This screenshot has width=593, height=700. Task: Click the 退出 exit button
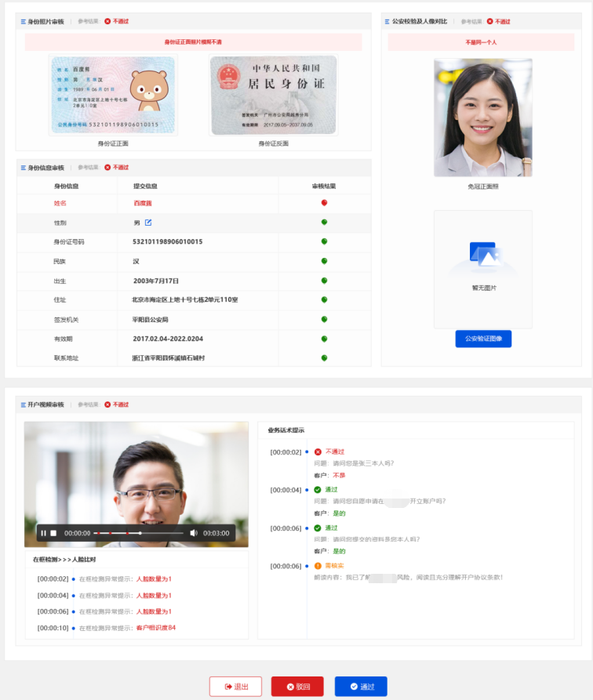click(235, 686)
